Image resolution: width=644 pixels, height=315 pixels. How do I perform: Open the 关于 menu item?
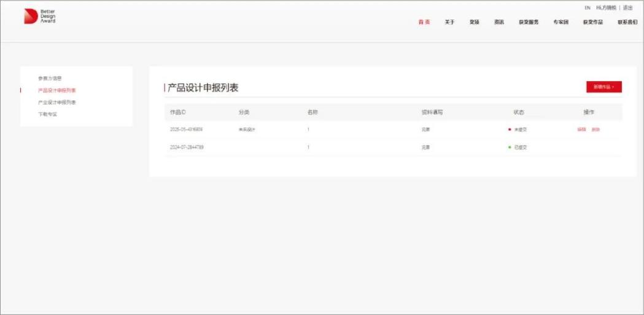click(449, 22)
